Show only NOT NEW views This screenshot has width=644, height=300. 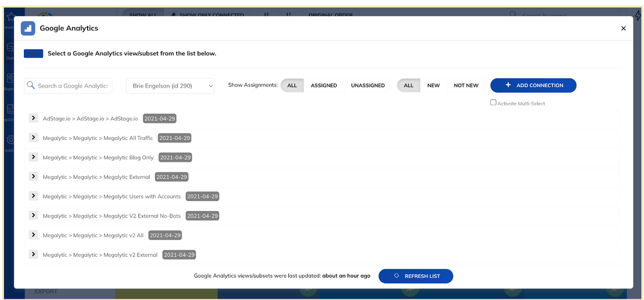click(x=466, y=86)
